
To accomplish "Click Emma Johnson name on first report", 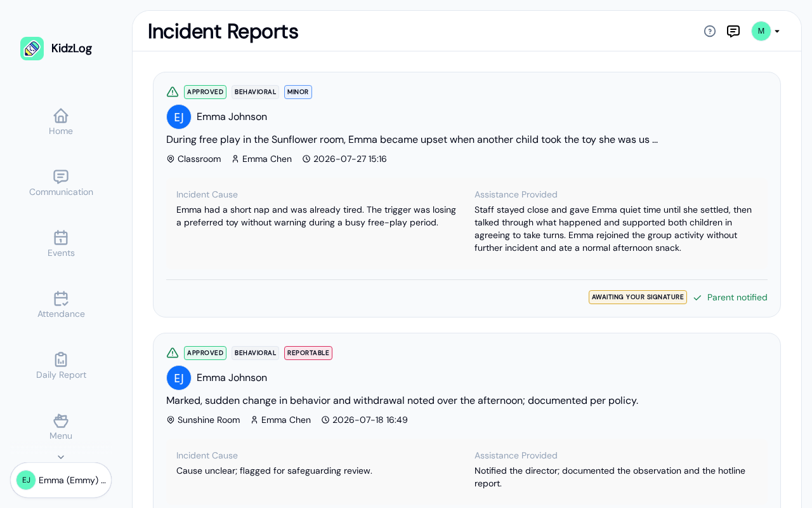I will coord(232,117).
